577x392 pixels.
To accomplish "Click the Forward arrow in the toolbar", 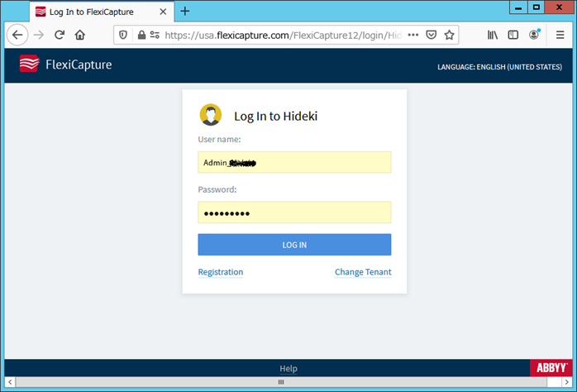I will click(x=39, y=35).
